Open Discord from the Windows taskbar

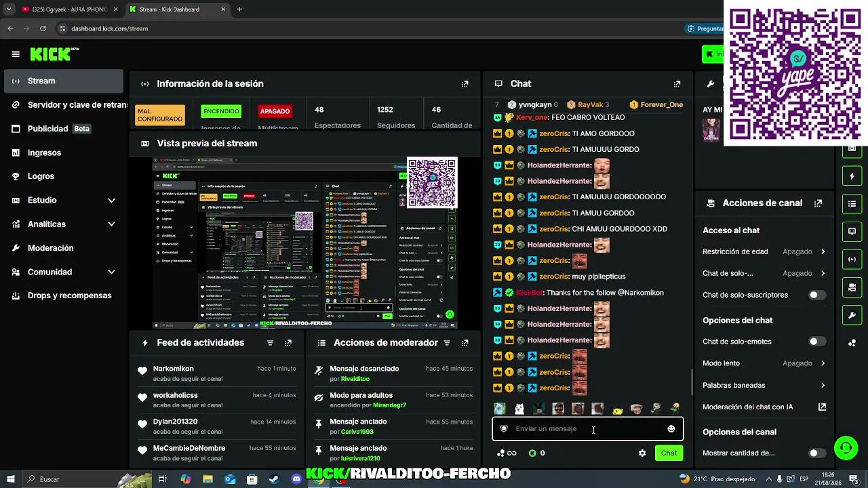pyautogui.click(x=296, y=479)
